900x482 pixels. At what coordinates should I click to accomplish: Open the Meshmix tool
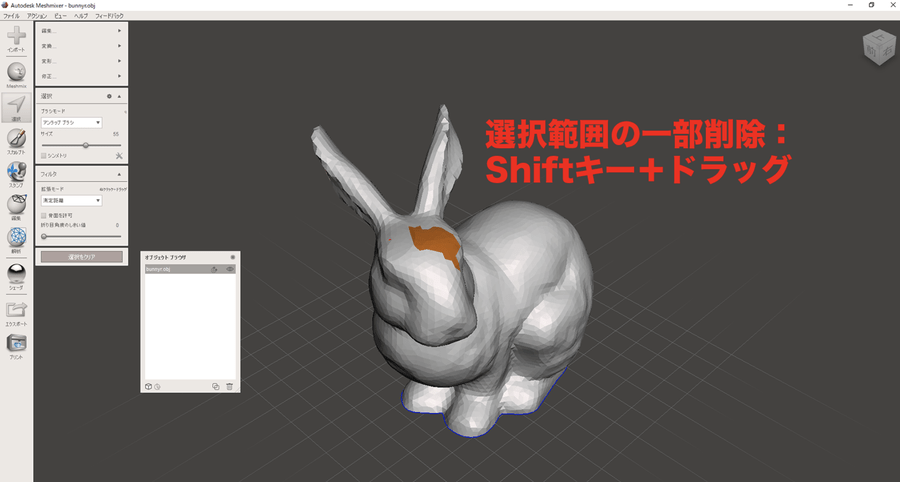point(16,73)
